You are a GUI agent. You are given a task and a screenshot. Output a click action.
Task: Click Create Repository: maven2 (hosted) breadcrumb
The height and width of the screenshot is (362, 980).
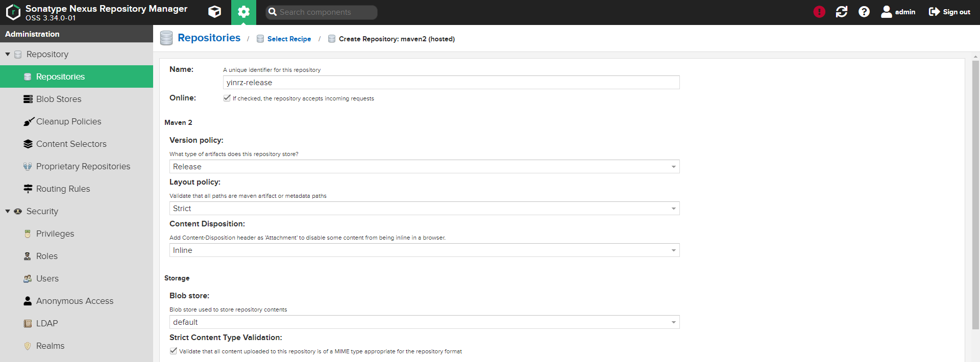pos(397,39)
